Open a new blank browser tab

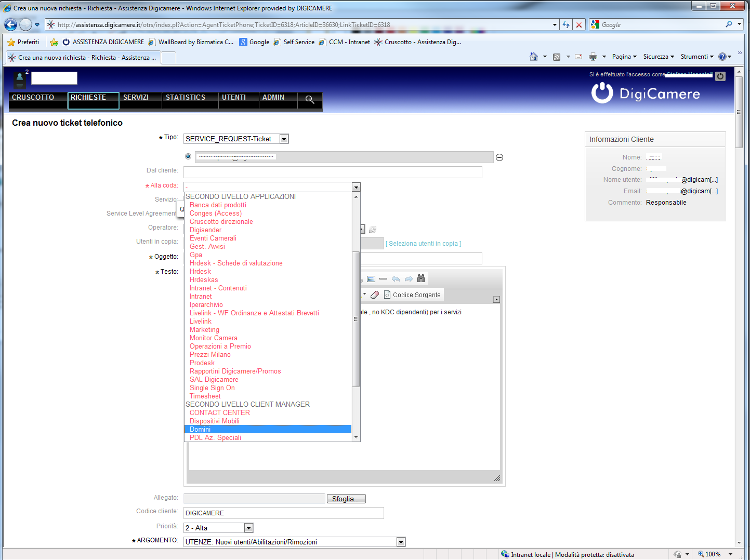point(168,58)
